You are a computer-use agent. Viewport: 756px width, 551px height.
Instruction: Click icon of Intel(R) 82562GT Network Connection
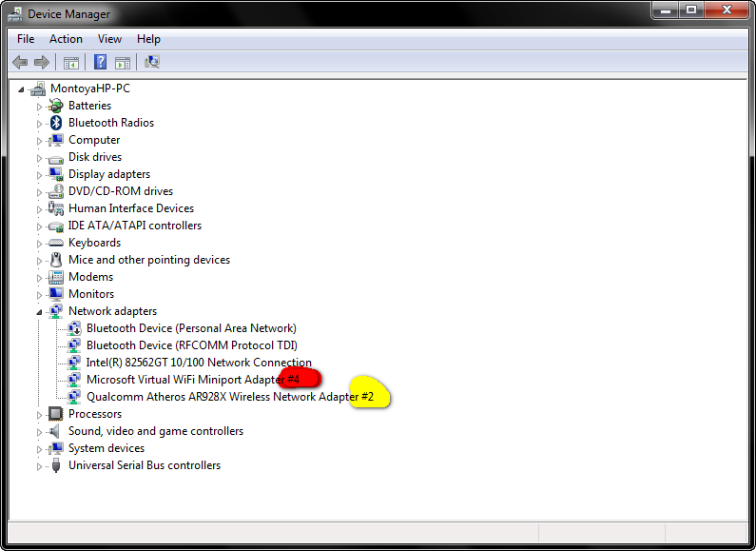[74, 363]
